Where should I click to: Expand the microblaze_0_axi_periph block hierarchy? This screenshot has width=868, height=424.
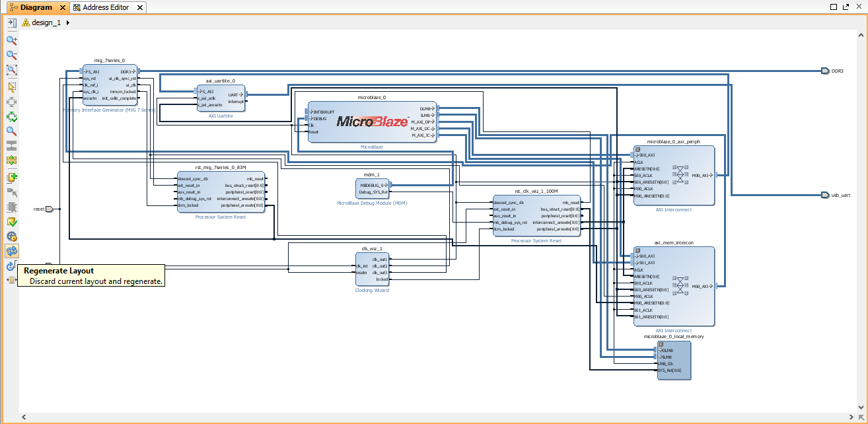tap(637, 149)
